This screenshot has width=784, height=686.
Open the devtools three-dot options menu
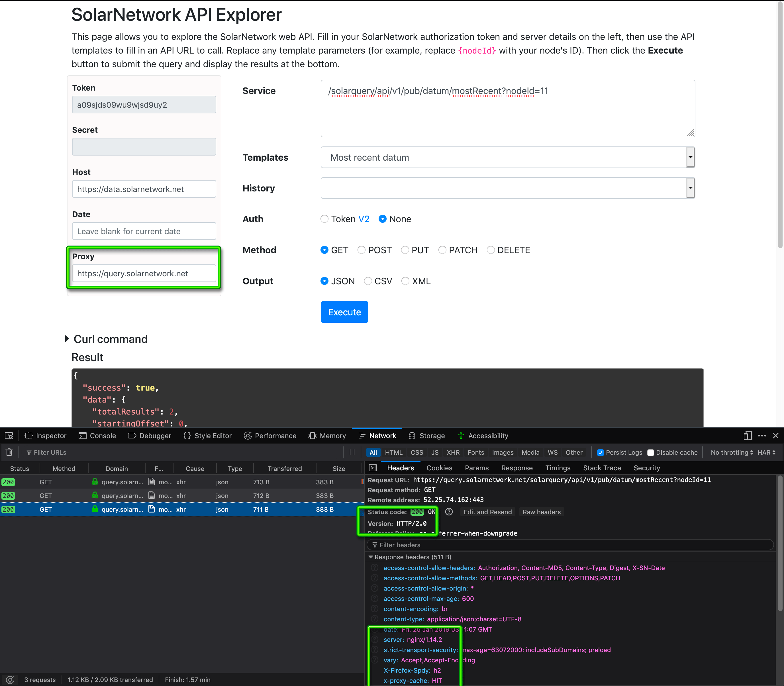pos(762,436)
